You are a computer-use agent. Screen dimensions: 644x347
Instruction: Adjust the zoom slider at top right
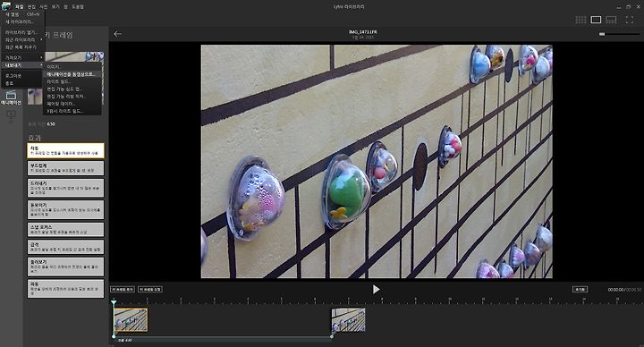[619, 34]
